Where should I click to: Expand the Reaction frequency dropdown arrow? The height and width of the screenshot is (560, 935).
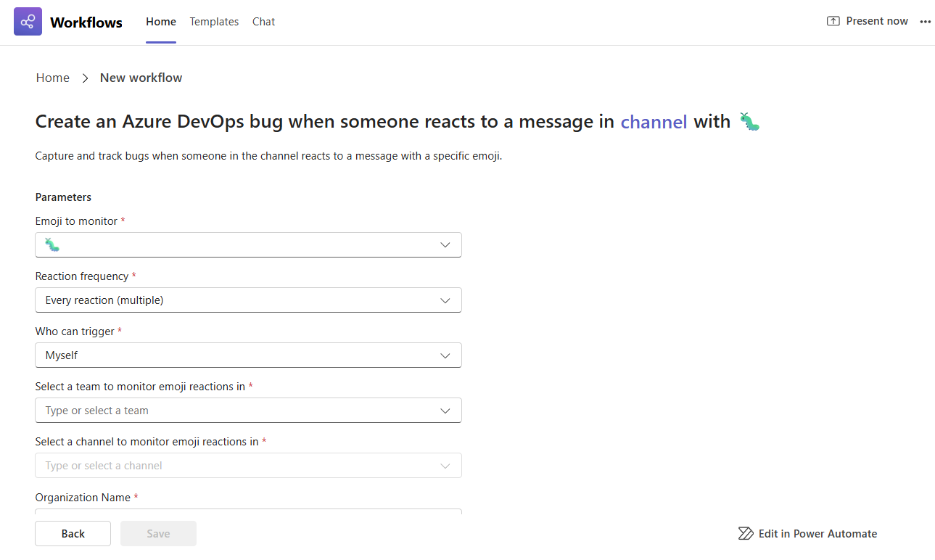point(445,300)
